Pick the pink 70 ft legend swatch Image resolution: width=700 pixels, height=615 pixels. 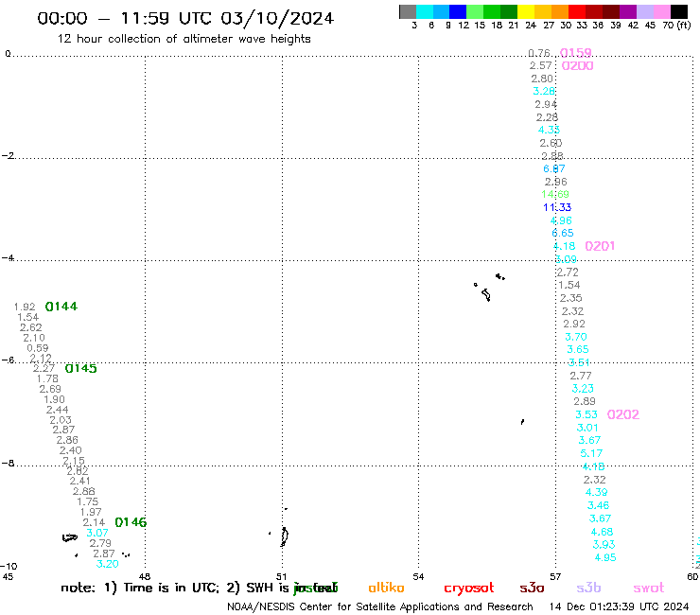[x=662, y=11]
